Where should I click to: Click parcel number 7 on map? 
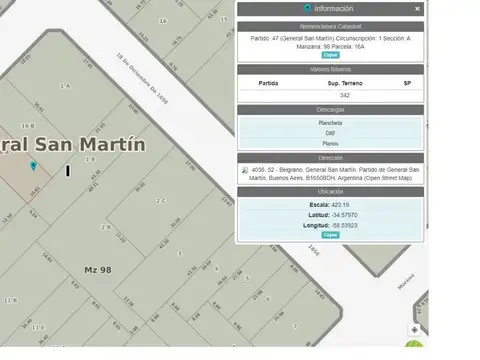pyautogui.click(x=295, y=326)
